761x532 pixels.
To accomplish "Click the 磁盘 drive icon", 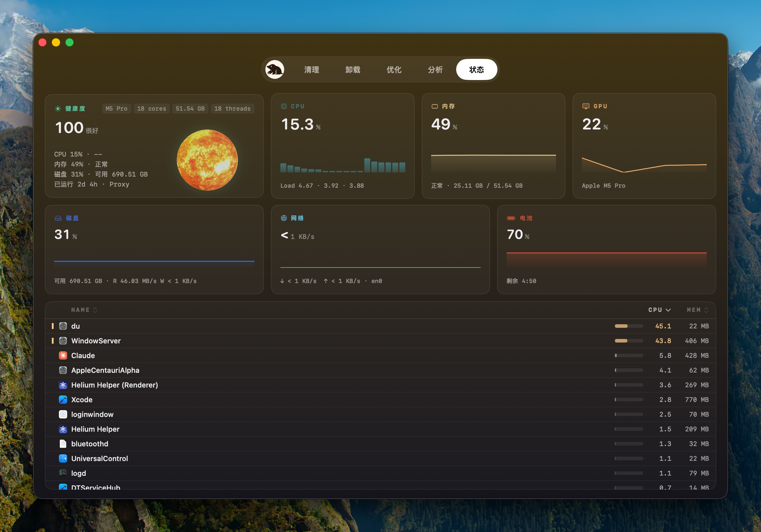I will coord(58,218).
